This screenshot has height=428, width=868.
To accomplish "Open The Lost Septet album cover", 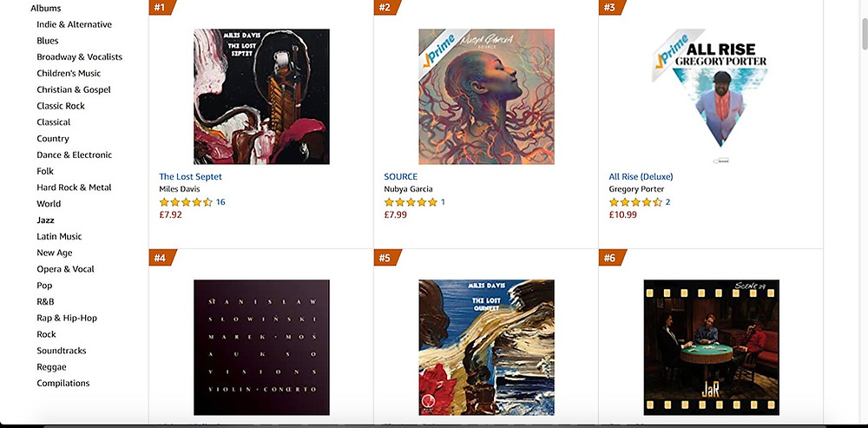I will (x=261, y=96).
